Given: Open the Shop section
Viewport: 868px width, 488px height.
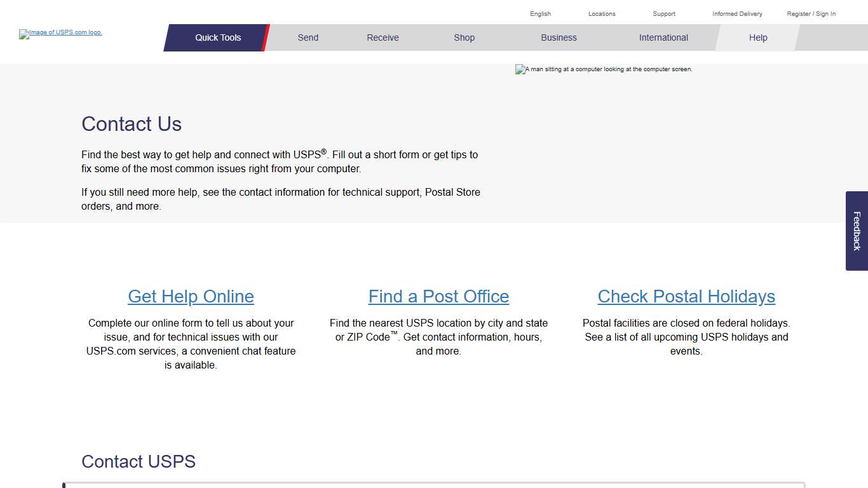Looking at the screenshot, I should coord(464,37).
